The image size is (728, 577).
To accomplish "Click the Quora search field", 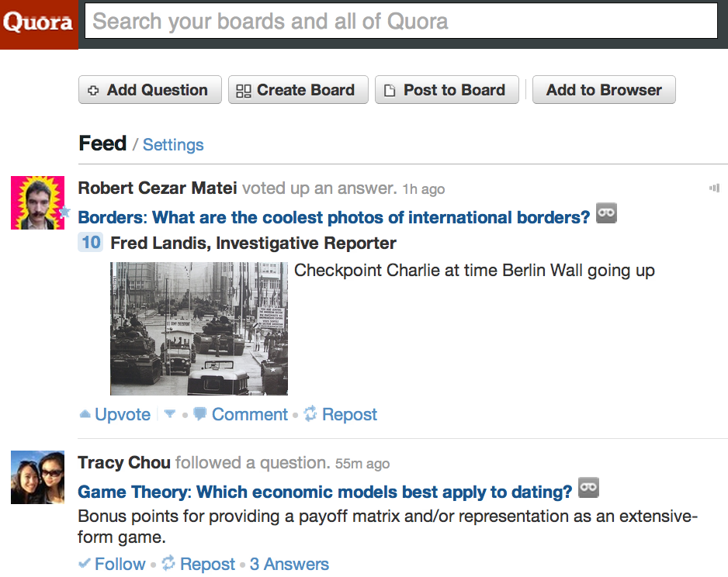I will pyautogui.click(x=400, y=21).
